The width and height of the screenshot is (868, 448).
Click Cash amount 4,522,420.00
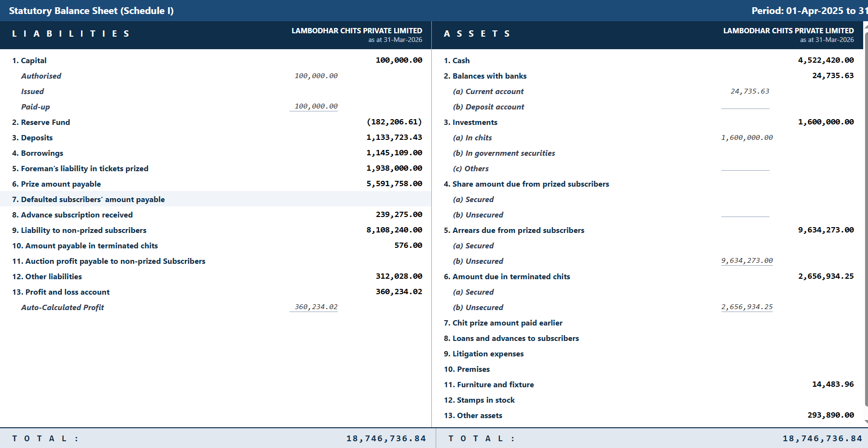(x=826, y=60)
